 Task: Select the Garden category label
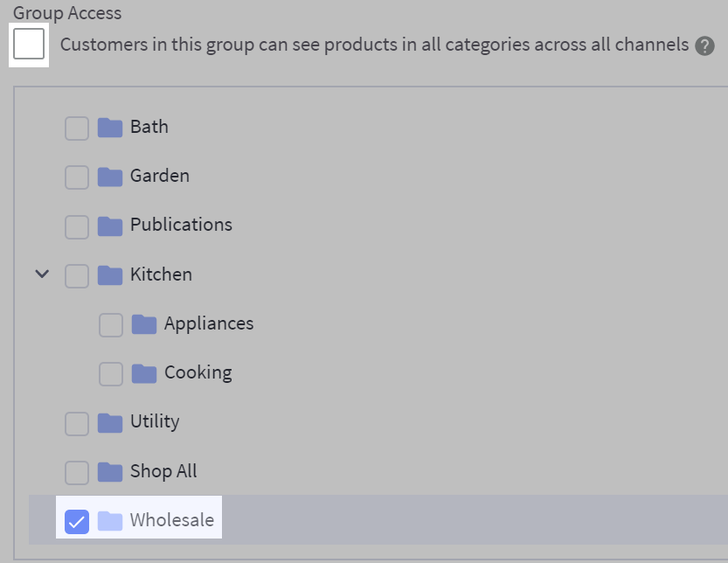click(157, 177)
